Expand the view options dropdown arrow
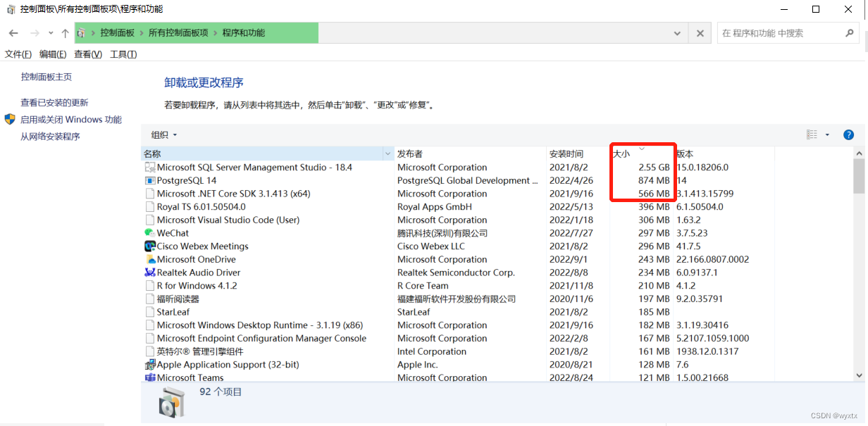Screen dimensions: 868x426 coord(827,134)
